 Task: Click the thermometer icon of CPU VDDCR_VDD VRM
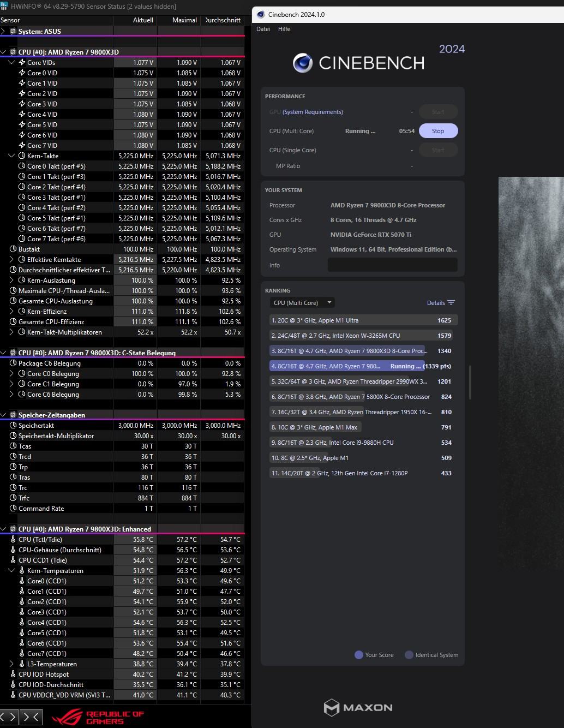(14, 695)
